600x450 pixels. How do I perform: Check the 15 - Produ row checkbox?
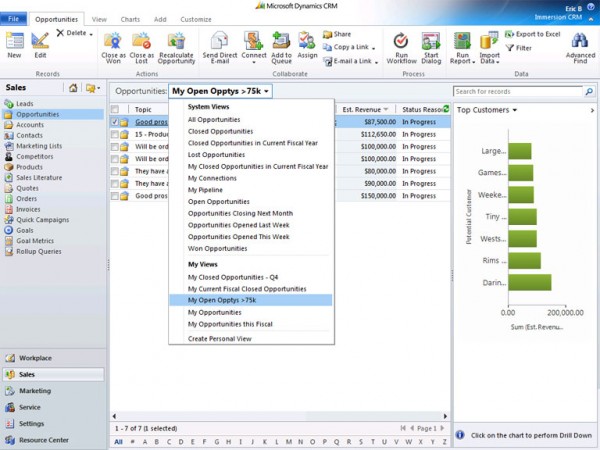[x=115, y=134]
